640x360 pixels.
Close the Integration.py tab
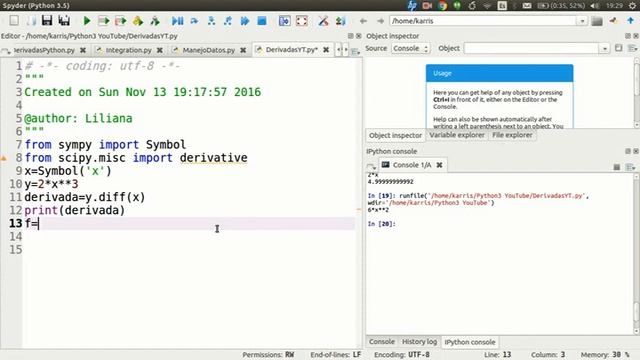pyautogui.click(x=160, y=50)
